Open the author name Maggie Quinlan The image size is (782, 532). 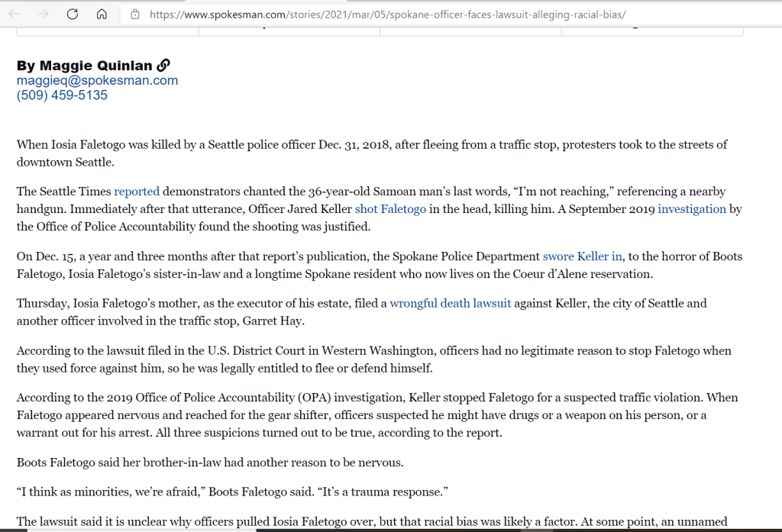click(85, 66)
